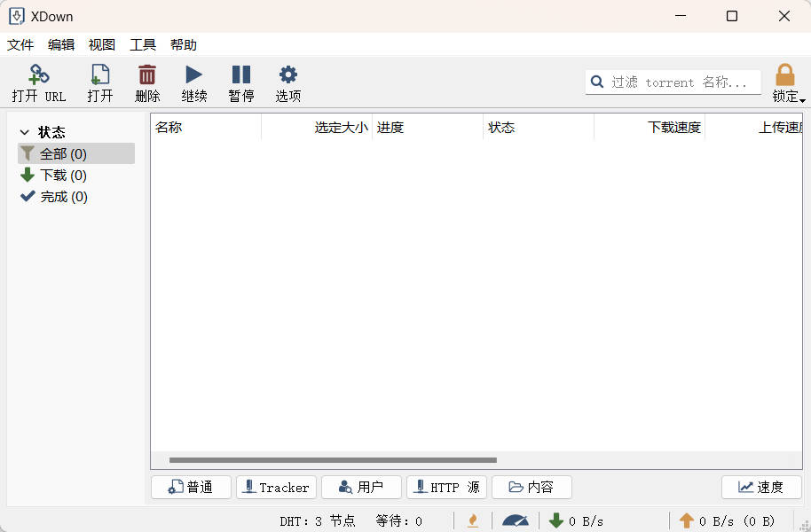Screen dimensions: 811x532
Task: Open the 内容 panel button
Action: pyautogui.click(x=531, y=487)
